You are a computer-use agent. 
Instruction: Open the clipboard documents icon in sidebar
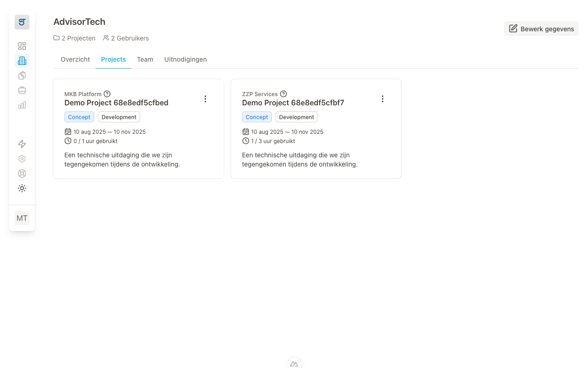(x=22, y=75)
